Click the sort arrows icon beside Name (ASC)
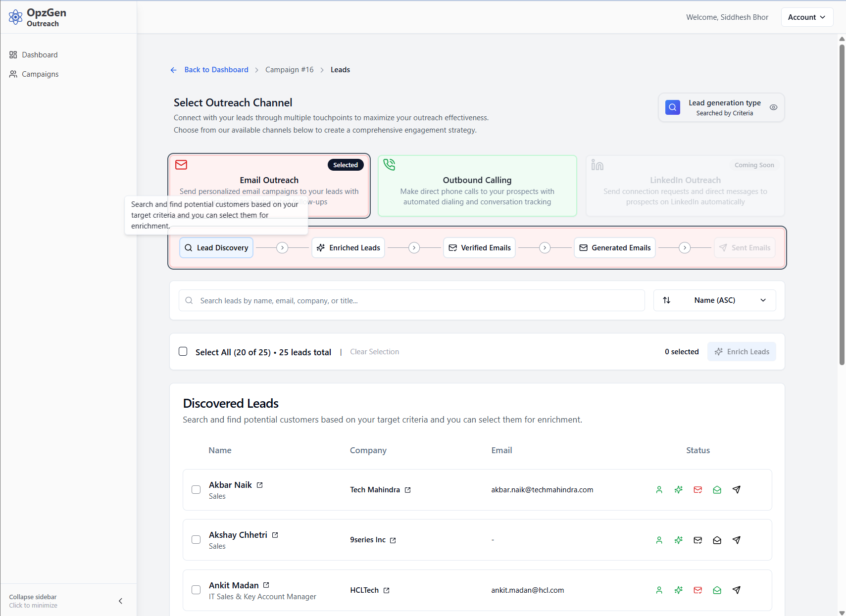This screenshot has height=616, width=846. point(667,300)
